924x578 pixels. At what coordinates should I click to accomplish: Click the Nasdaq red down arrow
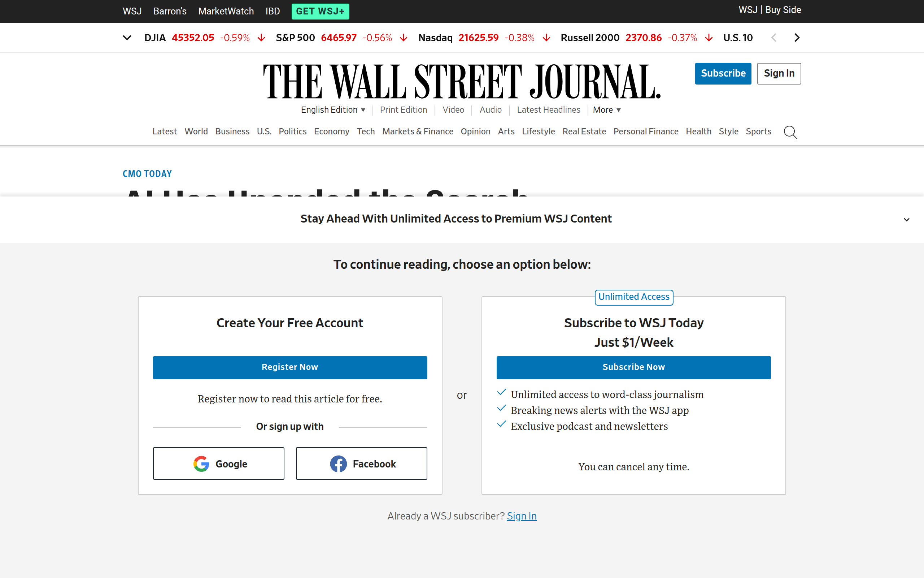[x=546, y=38]
